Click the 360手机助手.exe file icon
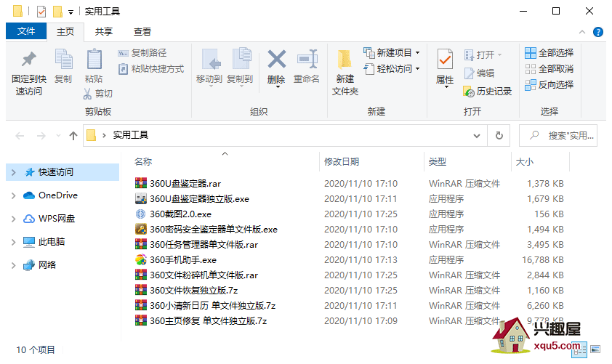The image size is (612, 364). pyautogui.click(x=140, y=259)
